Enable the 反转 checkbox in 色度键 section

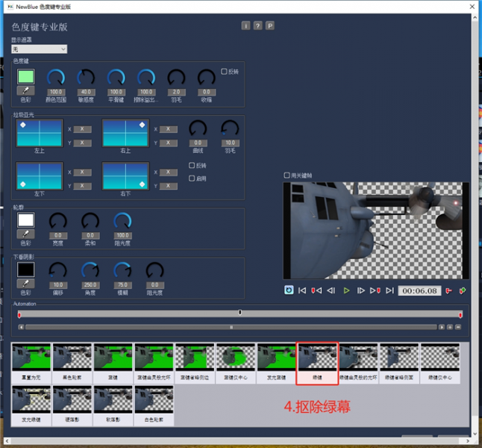[x=224, y=72]
